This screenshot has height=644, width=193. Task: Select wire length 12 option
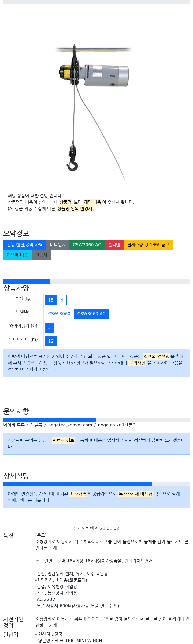click(x=51, y=341)
